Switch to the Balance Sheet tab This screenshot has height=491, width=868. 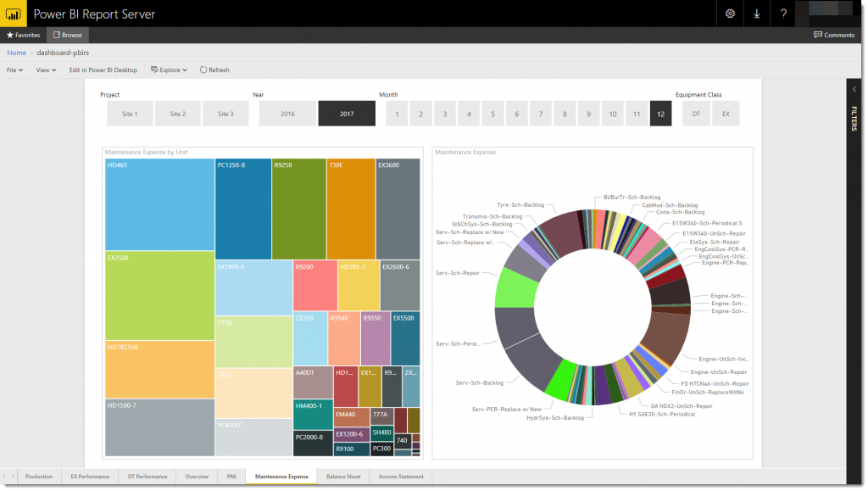tap(343, 477)
